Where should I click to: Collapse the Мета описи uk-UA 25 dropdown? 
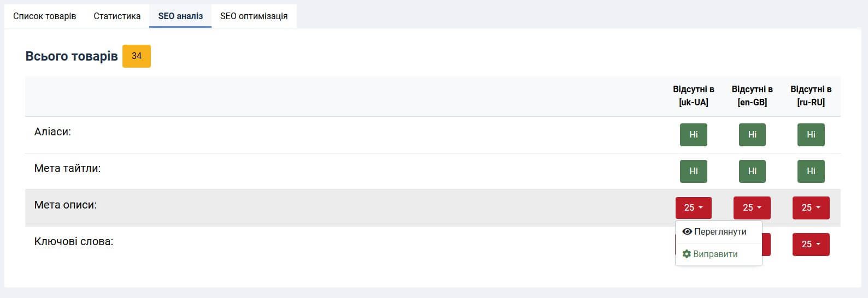coord(693,208)
